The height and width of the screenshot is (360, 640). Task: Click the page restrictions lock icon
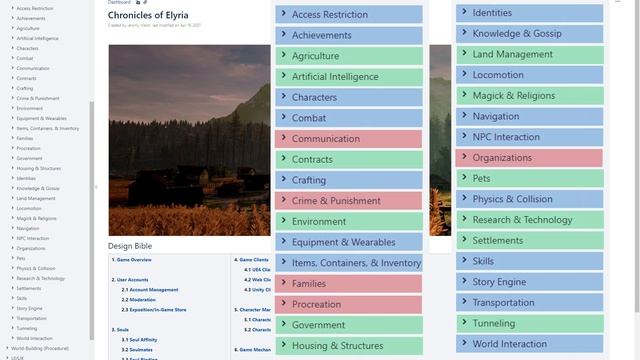pos(138,2)
